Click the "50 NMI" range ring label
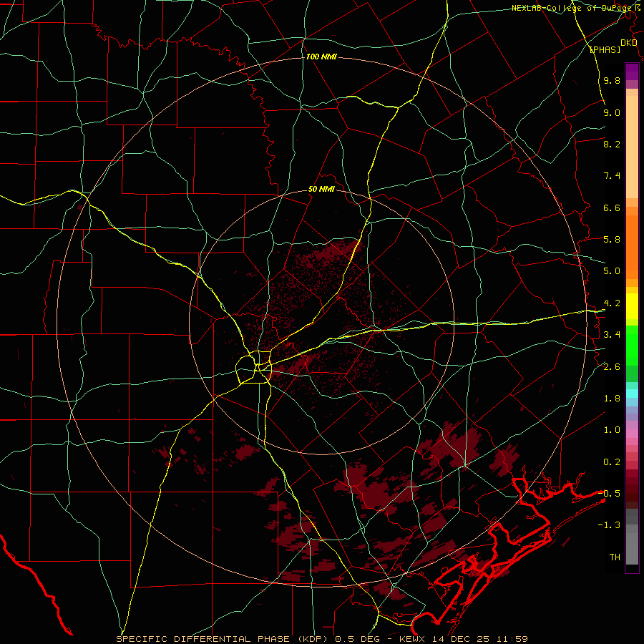The height and width of the screenshot is (644, 644). [x=321, y=190]
